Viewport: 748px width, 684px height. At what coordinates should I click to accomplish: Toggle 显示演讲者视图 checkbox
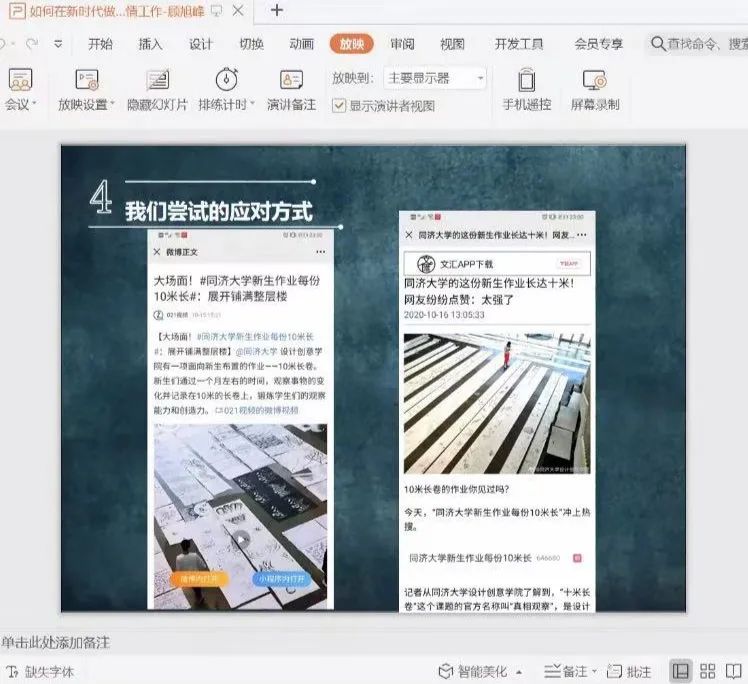pos(339,105)
